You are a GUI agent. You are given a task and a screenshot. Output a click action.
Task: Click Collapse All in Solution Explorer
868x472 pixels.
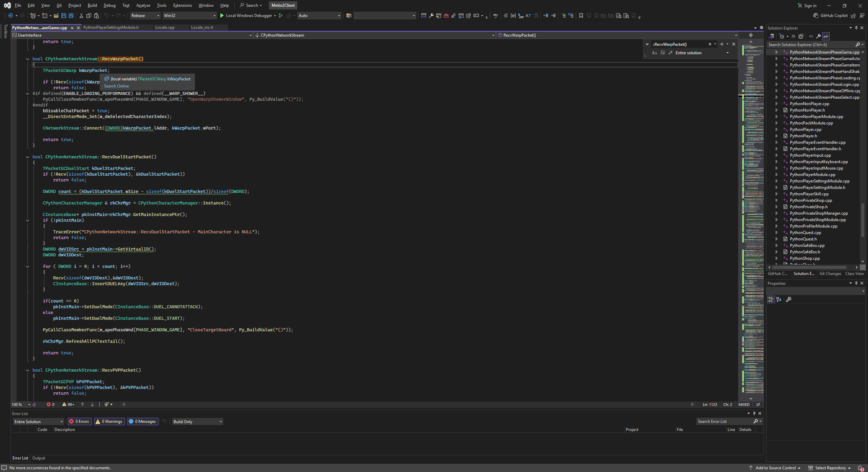point(793,36)
